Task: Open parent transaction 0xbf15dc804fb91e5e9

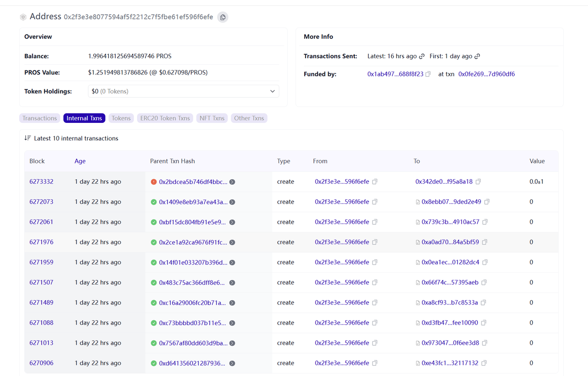Action: 193,222
